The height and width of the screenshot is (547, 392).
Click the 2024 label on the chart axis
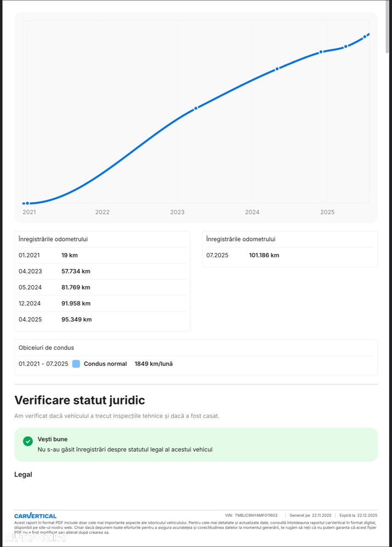[252, 212]
